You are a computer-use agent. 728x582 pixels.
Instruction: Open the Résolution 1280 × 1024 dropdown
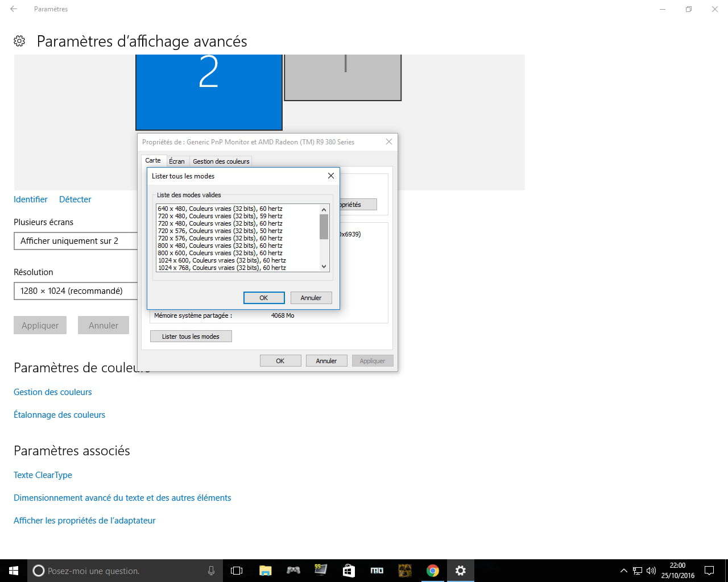pyautogui.click(x=76, y=291)
